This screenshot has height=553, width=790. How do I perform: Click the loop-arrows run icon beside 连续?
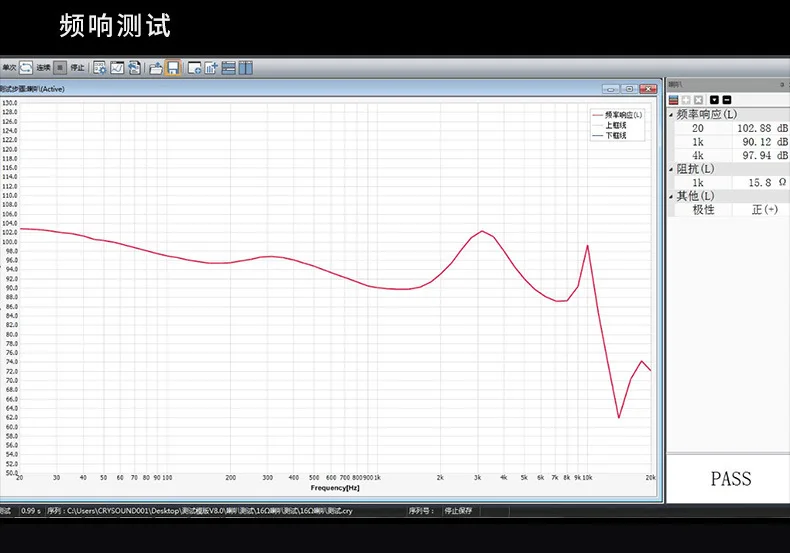pos(26,67)
